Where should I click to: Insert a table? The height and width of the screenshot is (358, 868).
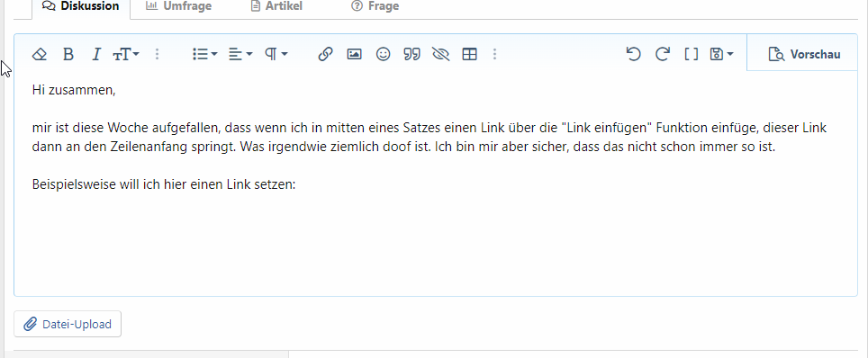[469, 54]
